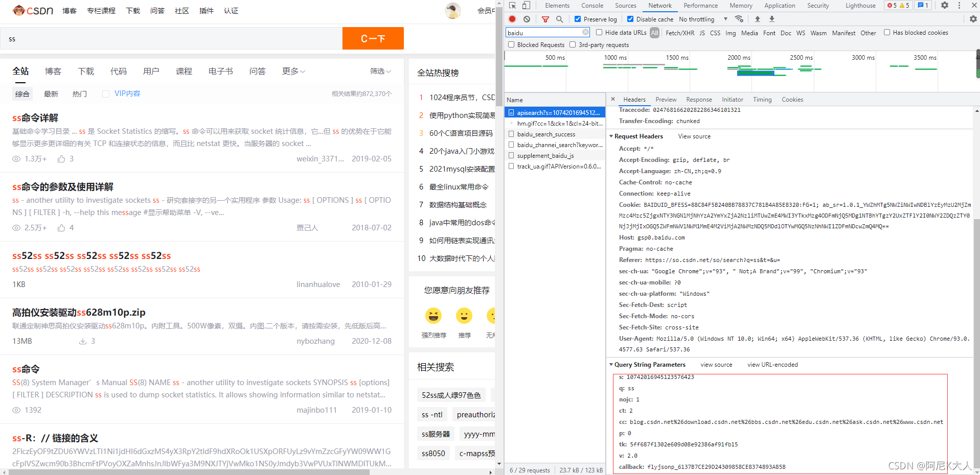The image size is (980, 475).
Task: Open the 筛选 filter dropdown
Action: pos(380,71)
